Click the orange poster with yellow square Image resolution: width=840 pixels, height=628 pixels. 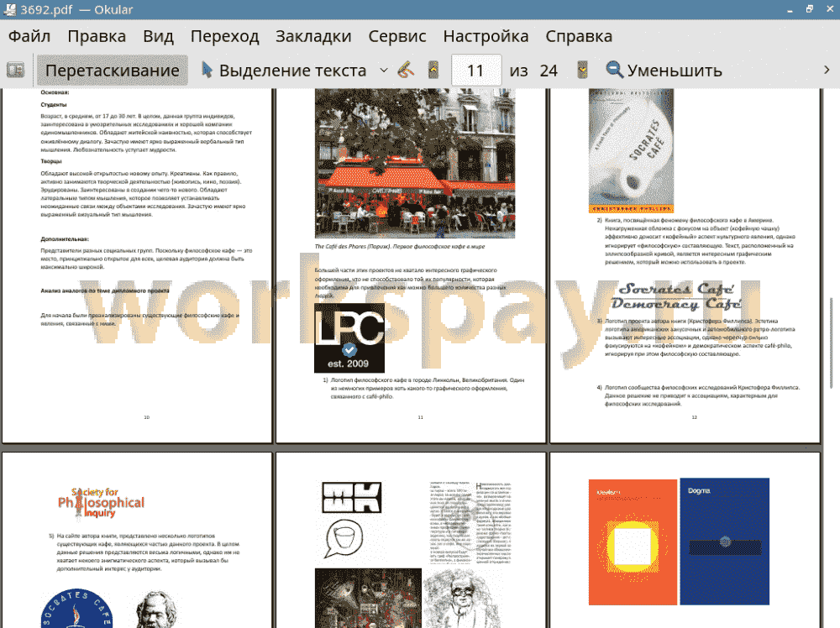point(633,542)
